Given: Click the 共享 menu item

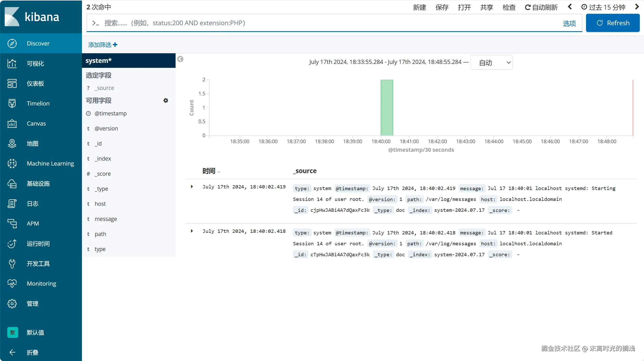Looking at the screenshot, I should 487,7.
